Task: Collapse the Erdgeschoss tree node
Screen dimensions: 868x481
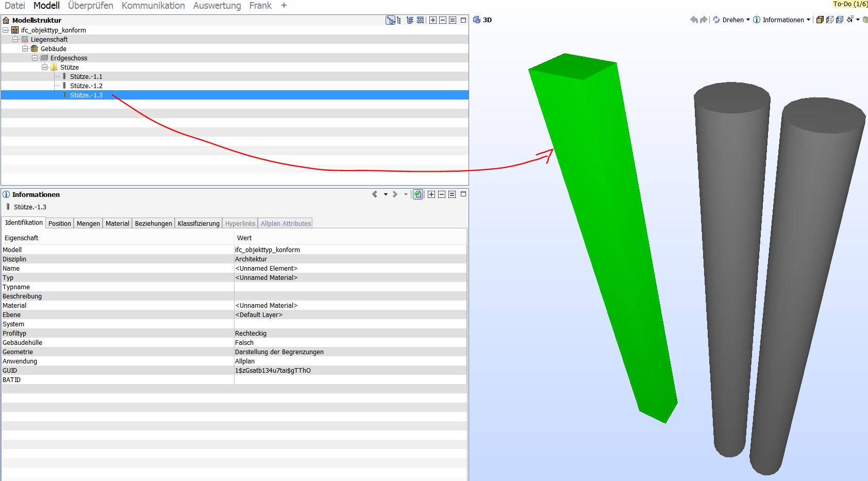Action: click(x=35, y=58)
